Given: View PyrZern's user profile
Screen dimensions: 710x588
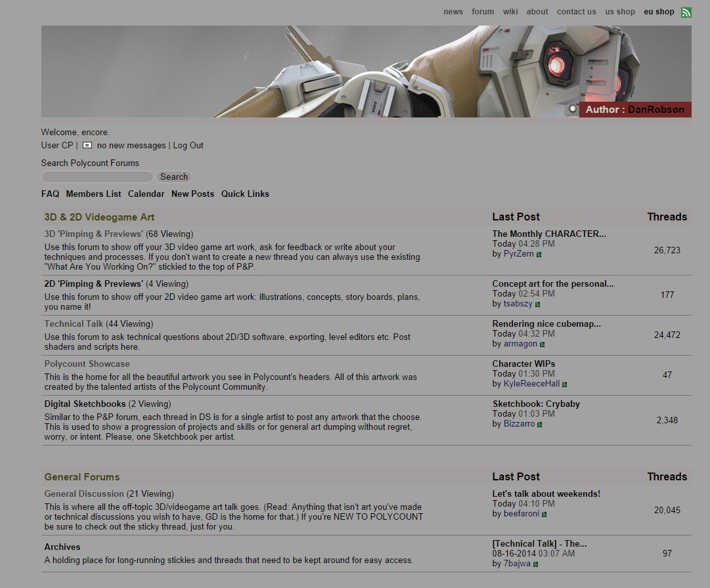Looking at the screenshot, I should point(518,254).
